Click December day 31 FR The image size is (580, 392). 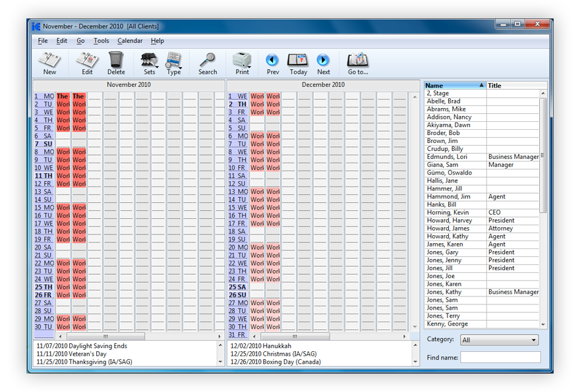(237, 335)
